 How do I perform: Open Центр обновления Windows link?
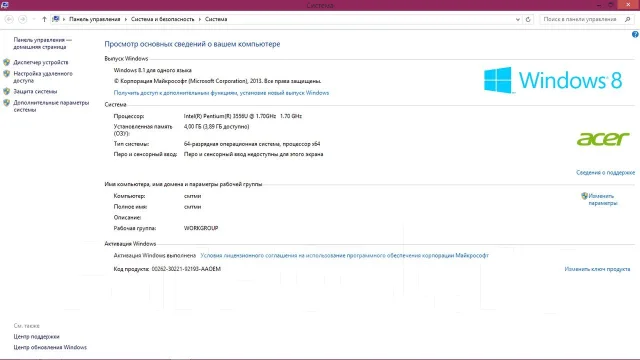coord(50,347)
